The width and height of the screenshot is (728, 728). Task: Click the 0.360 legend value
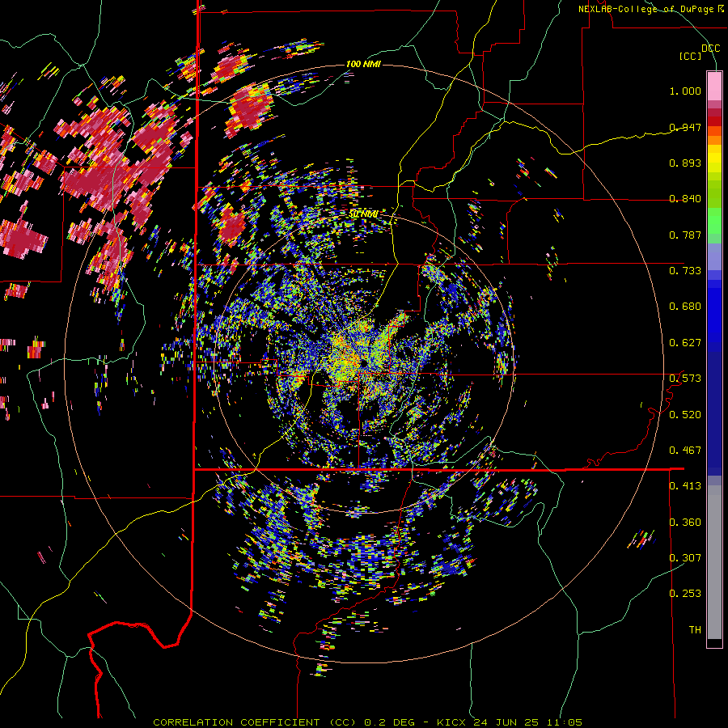coord(685,523)
